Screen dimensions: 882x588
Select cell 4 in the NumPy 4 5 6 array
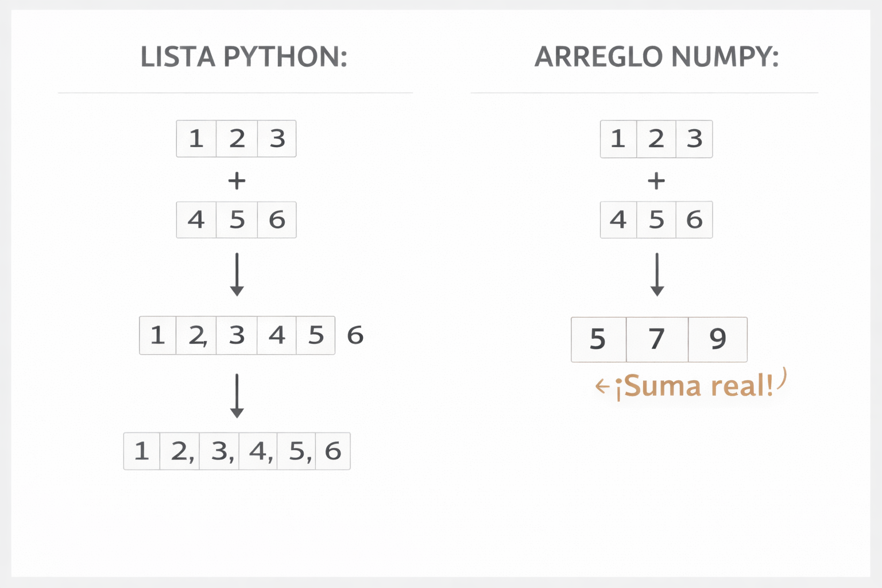pos(618,220)
